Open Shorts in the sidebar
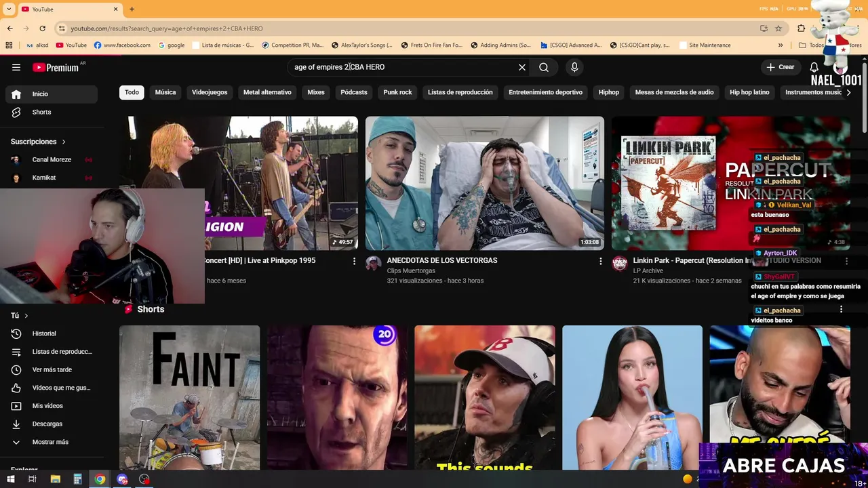The height and width of the screenshot is (488, 868). pos(52,112)
